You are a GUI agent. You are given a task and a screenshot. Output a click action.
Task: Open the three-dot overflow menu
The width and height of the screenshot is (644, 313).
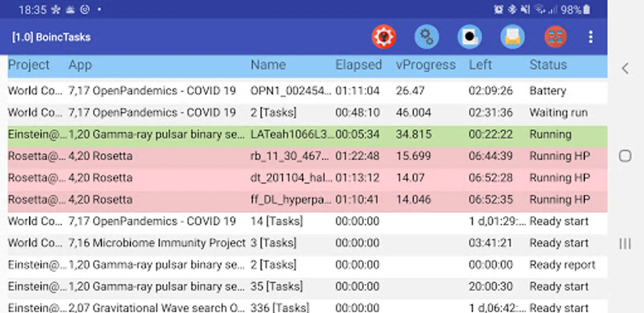591,37
